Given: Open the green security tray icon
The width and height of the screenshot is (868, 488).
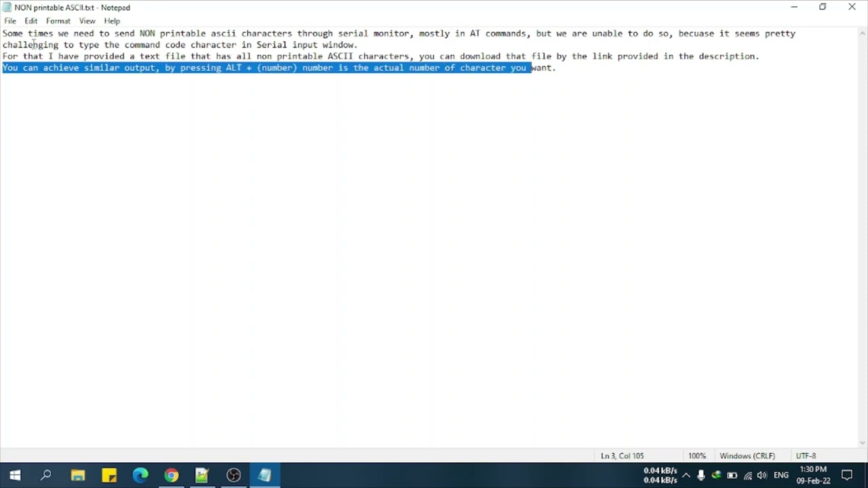Looking at the screenshot, I should point(716,475).
